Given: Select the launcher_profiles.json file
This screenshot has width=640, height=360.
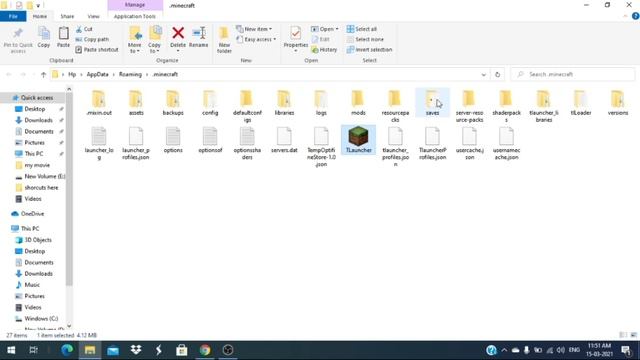Looking at the screenshot, I should pos(136,143).
